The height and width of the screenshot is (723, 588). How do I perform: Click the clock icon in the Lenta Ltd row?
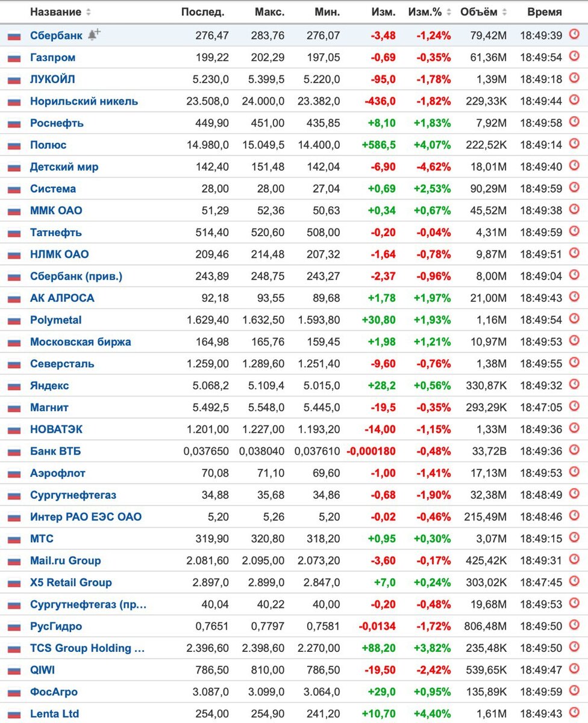(x=574, y=712)
